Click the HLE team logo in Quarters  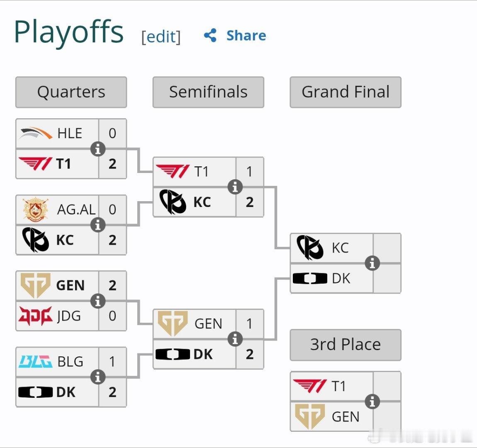point(36,133)
